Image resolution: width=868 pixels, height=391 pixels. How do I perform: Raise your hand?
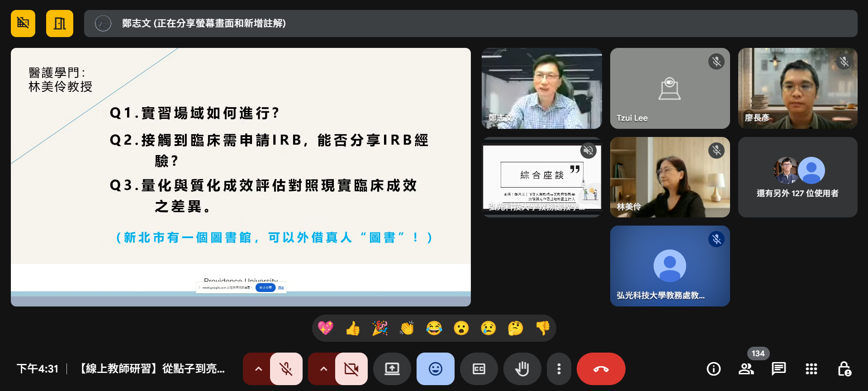click(x=522, y=369)
